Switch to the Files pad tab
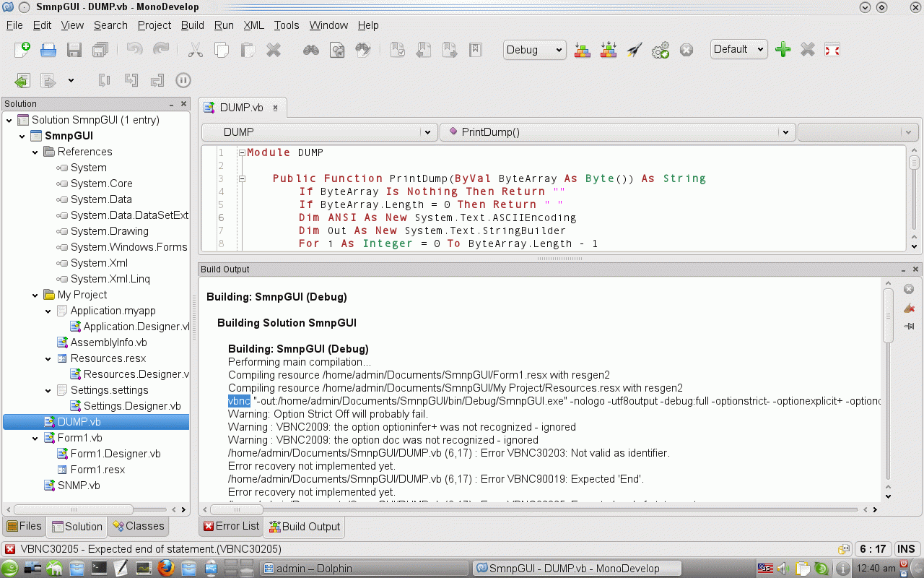The width and height of the screenshot is (924, 578). click(25, 526)
